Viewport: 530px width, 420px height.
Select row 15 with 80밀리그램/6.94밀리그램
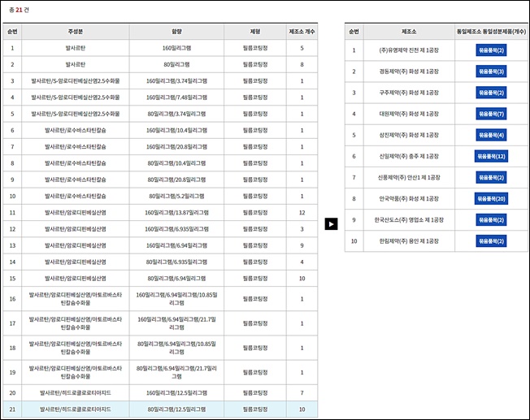pyautogui.click(x=160, y=279)
